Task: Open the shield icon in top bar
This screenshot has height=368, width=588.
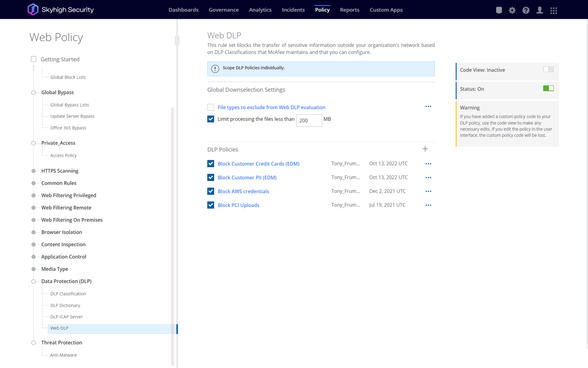Action: 499,10
